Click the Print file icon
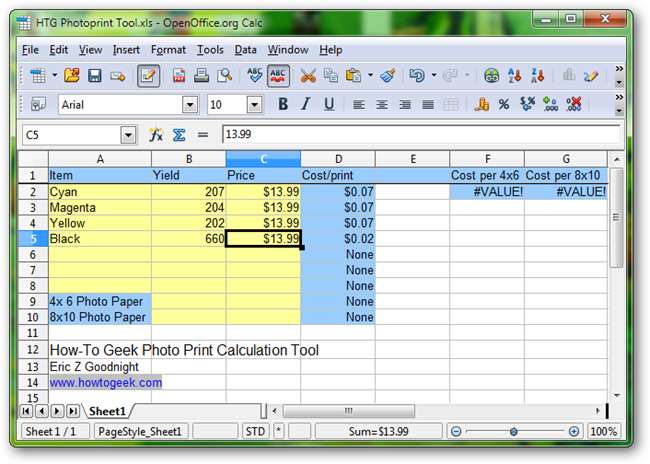 pos(202,75)
